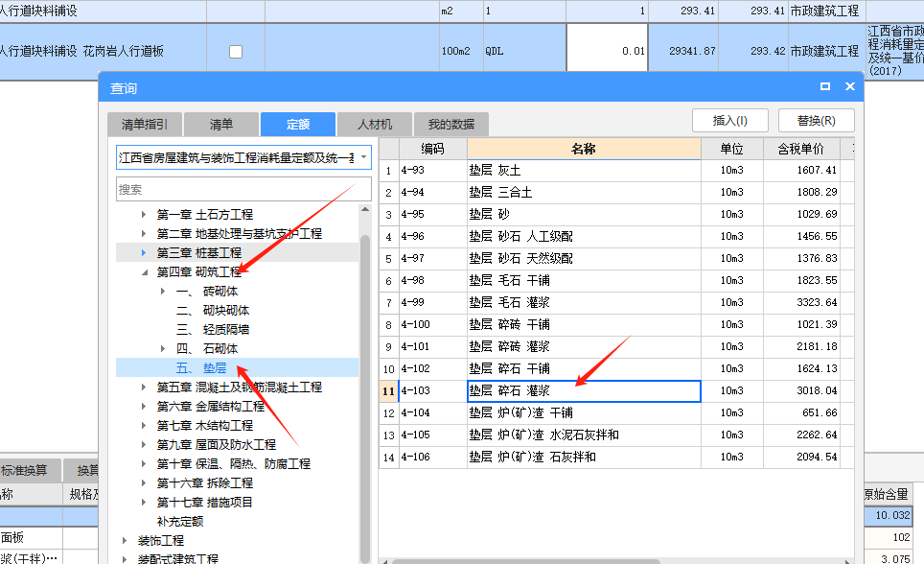This screenshot has width=924, height=564.
Task: Expand 第五章 混凝土及钢筋混凝土工程 node
Action: (143, 387)
